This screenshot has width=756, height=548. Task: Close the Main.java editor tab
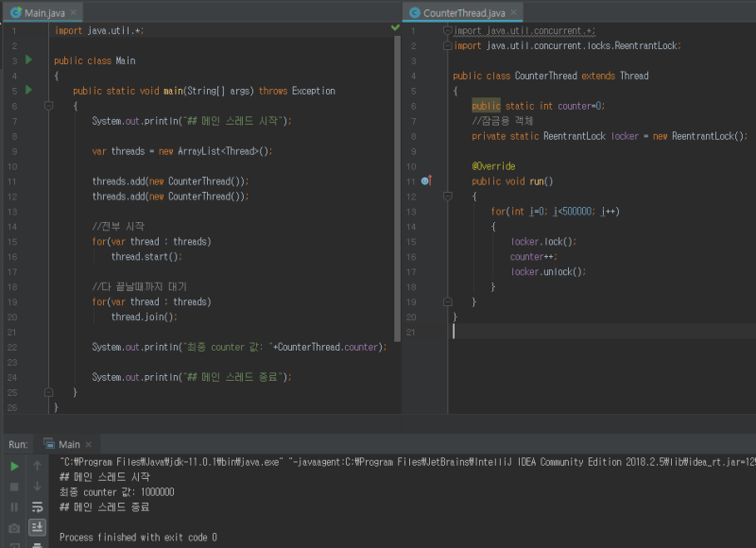(75, 12)
